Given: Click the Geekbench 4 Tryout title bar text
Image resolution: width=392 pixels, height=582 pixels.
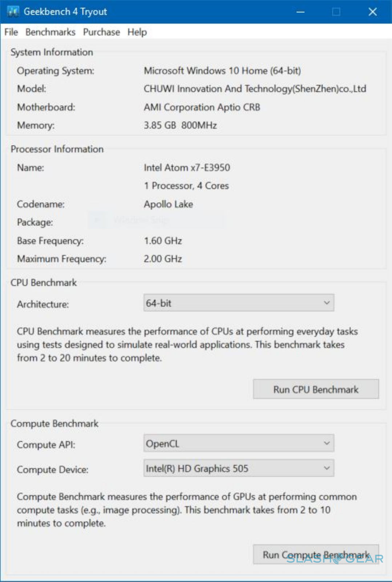Looking at the screenshot, I should 65,12.
